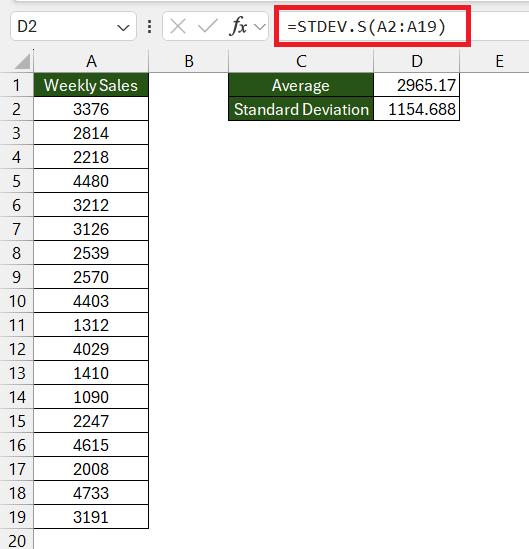Select cell with value 3376
Screen dimensions: 529x549
(x=91, y=109)
